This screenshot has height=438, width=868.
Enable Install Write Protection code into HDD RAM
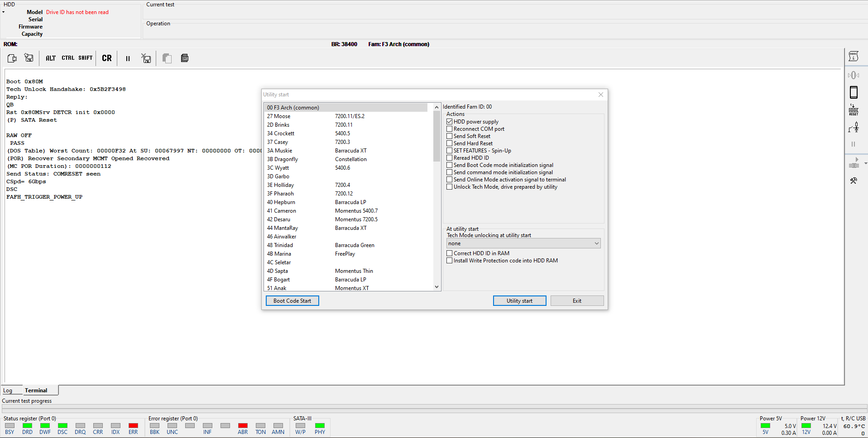450,261
